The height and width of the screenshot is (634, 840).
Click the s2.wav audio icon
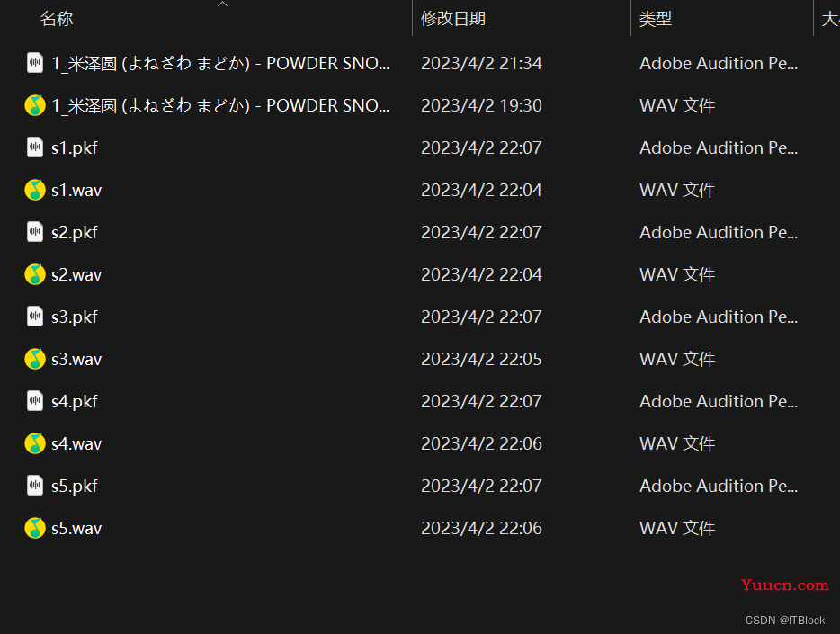(35, 274)
